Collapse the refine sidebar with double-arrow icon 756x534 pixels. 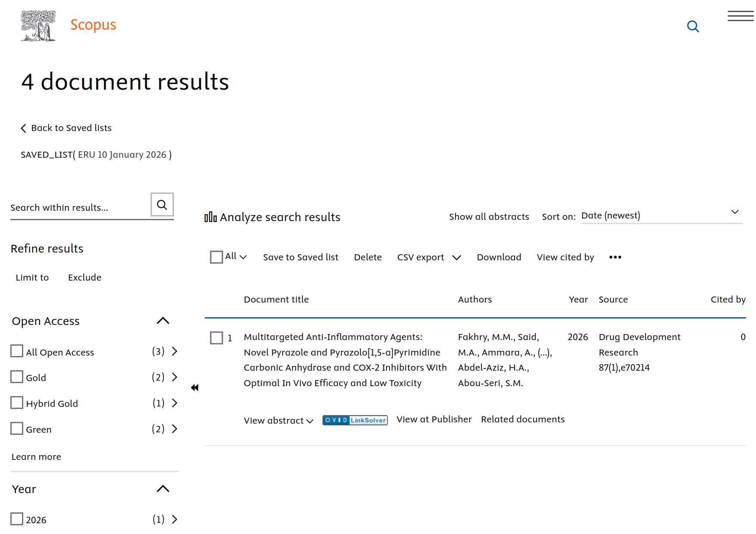click(195, 387)
